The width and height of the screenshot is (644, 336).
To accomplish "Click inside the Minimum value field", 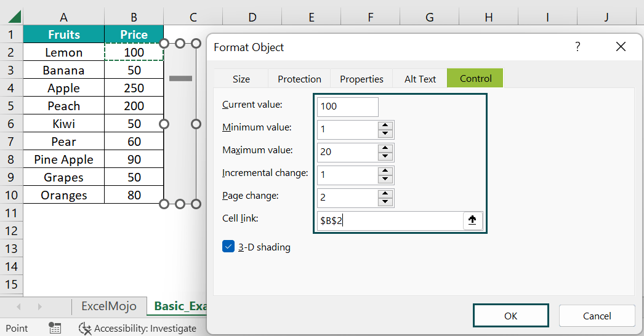I will coord(347,129).
